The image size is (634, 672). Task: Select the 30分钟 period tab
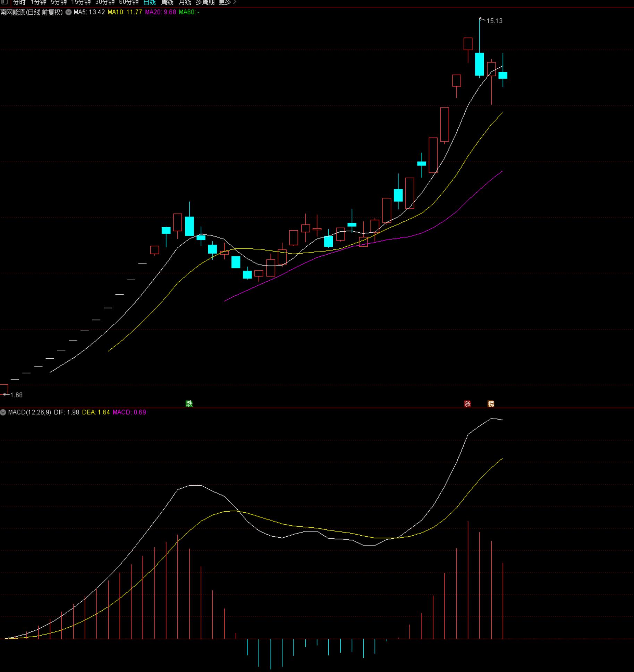coord(105,2)
